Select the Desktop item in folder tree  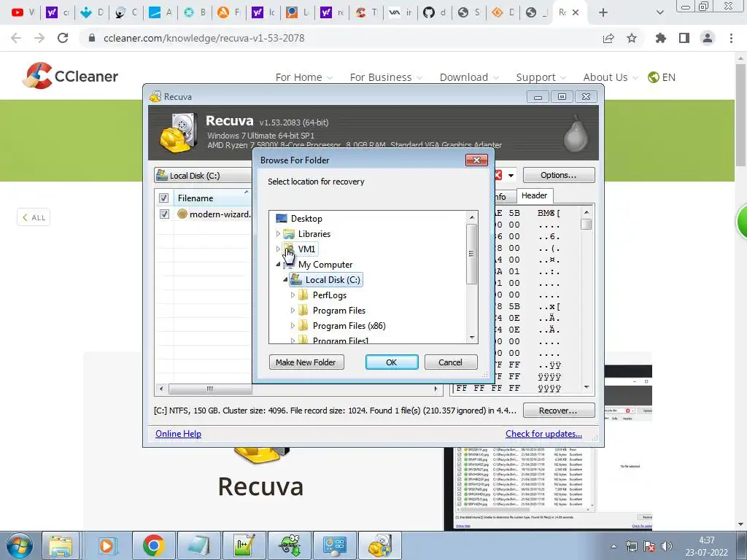306,219
